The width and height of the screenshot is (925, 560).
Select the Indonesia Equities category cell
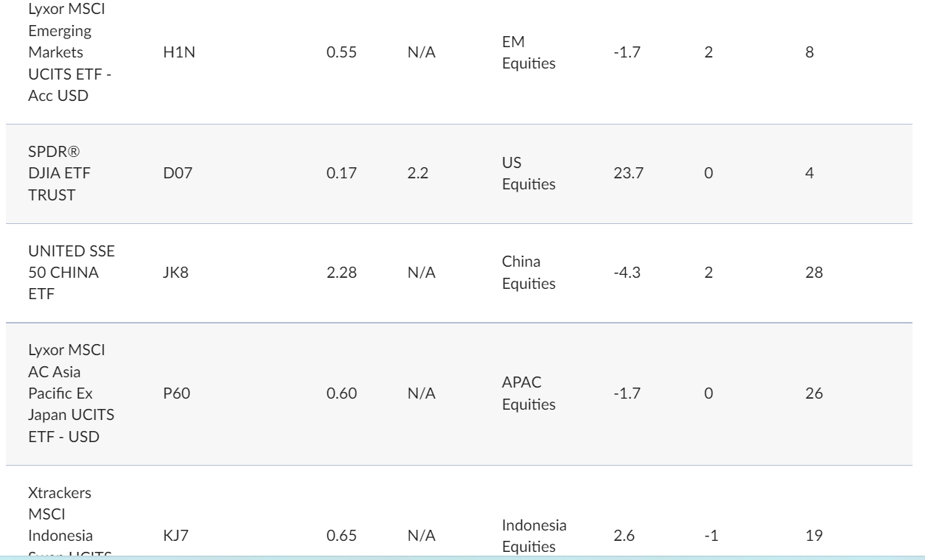[534, 536]
